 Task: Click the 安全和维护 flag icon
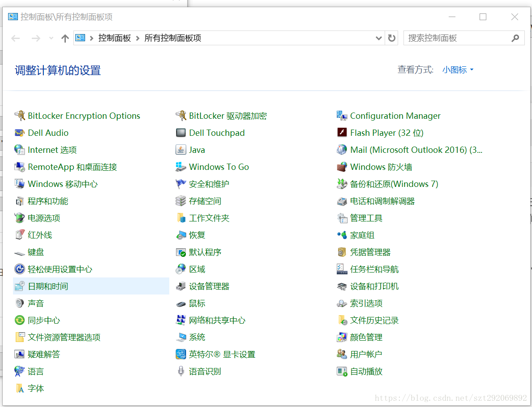coord(181,184)
